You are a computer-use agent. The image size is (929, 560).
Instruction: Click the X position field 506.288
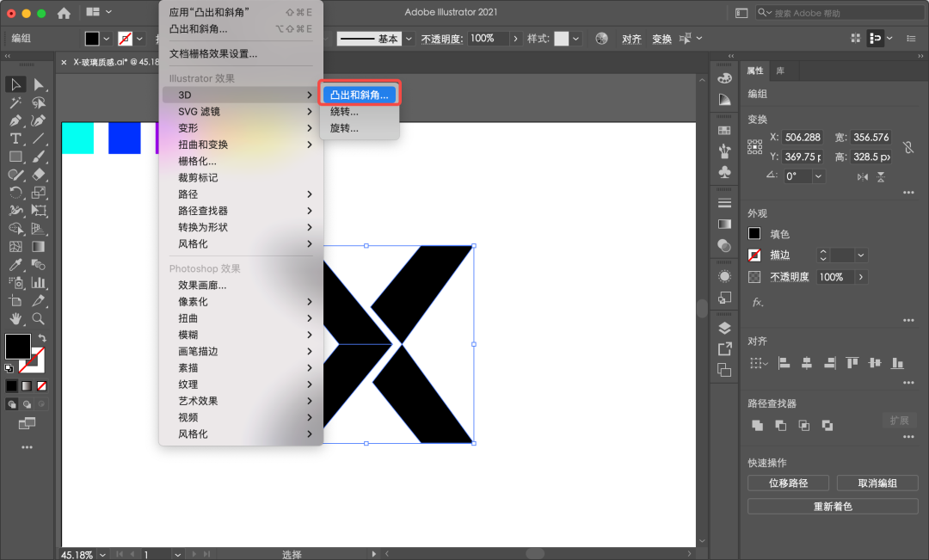pos(803,137)
